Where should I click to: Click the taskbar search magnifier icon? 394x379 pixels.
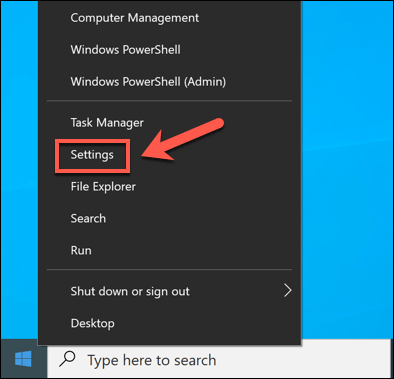tap(68, 359)
